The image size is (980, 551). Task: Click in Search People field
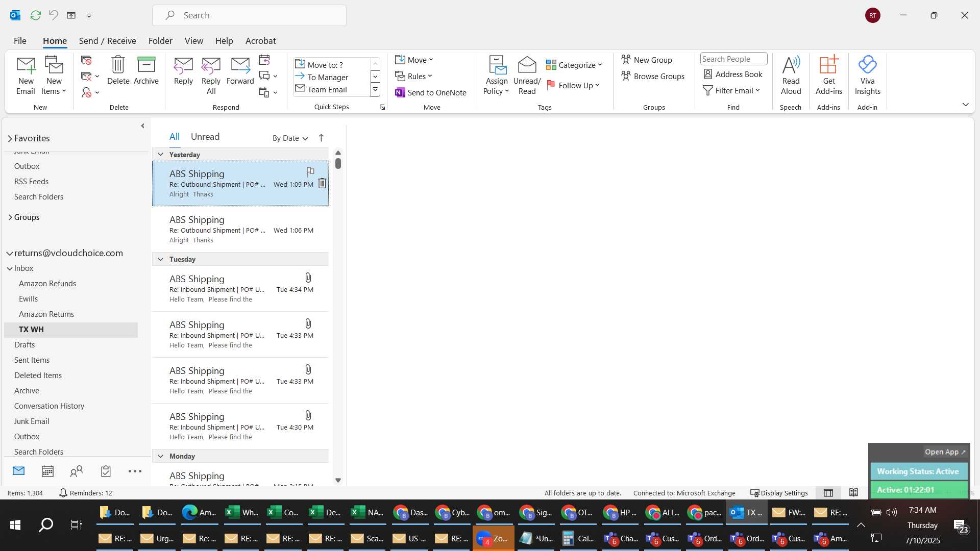pyautogui.click(x=733, y=59)
